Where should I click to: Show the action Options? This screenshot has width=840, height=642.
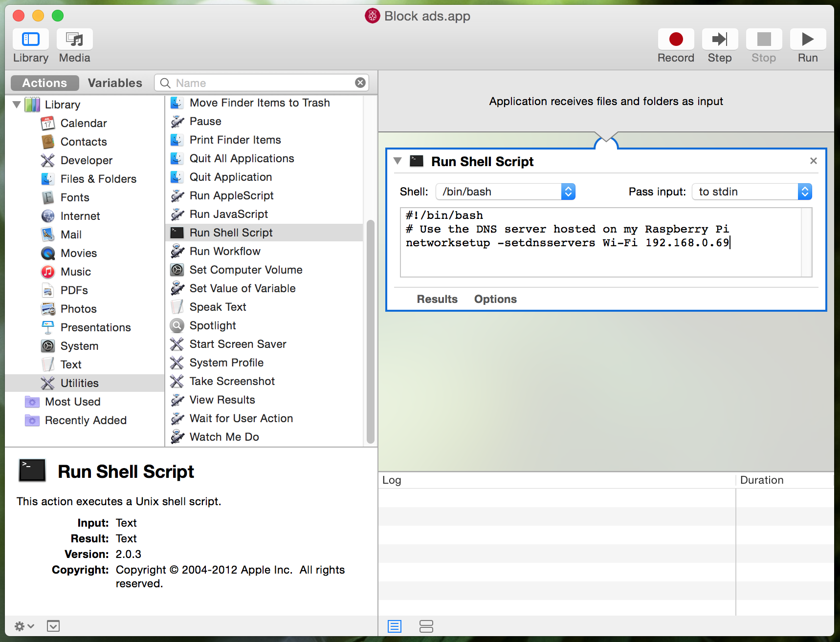[x=495, y=299]
